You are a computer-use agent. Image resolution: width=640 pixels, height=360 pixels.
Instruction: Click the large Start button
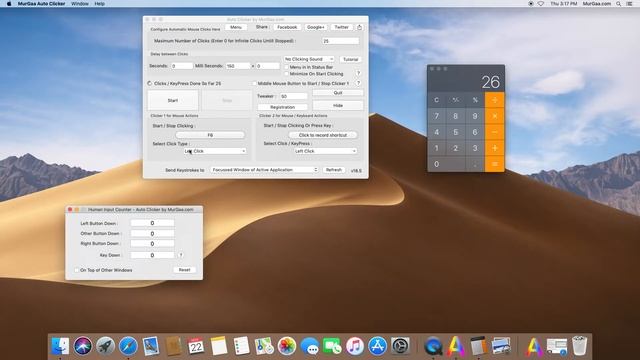click(173, 100)
